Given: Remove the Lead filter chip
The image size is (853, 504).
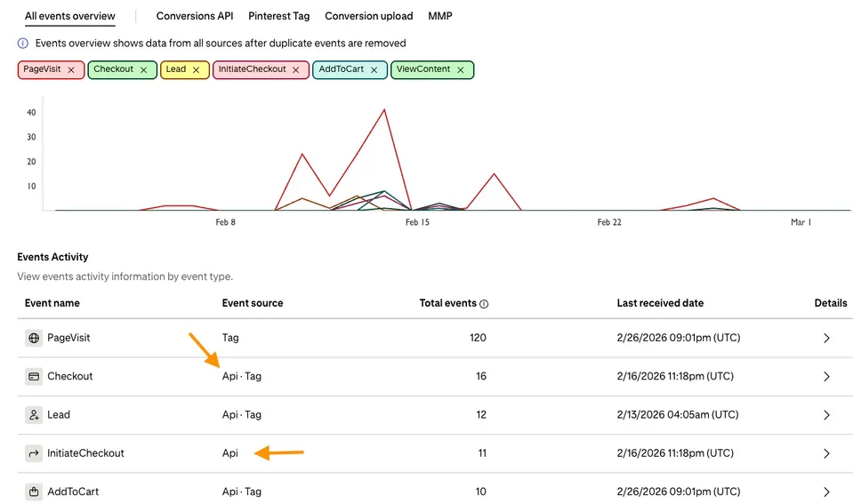Looking at the screenshot, I should (x=196, y=70).
